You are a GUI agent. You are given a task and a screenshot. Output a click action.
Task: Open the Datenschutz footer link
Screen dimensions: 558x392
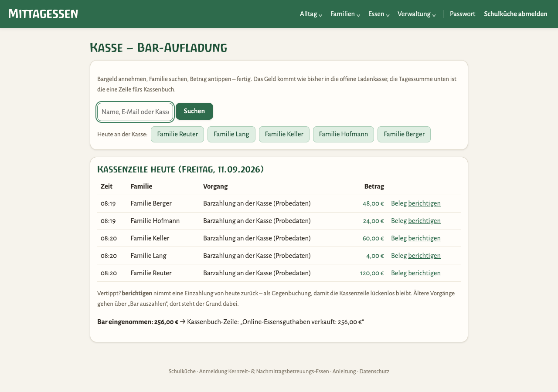click(x=374, y=372)
